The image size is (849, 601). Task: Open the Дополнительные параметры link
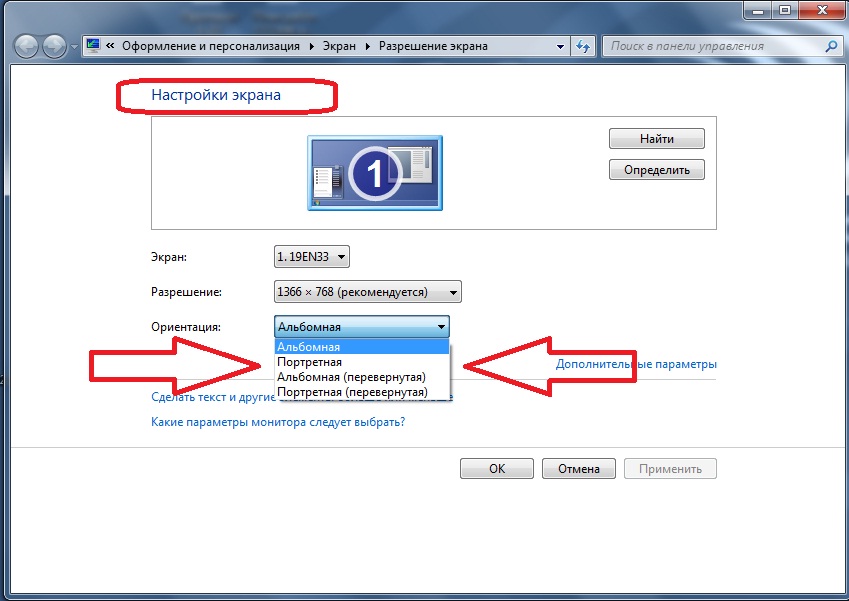pyautogui.click(x=636, y=364)
